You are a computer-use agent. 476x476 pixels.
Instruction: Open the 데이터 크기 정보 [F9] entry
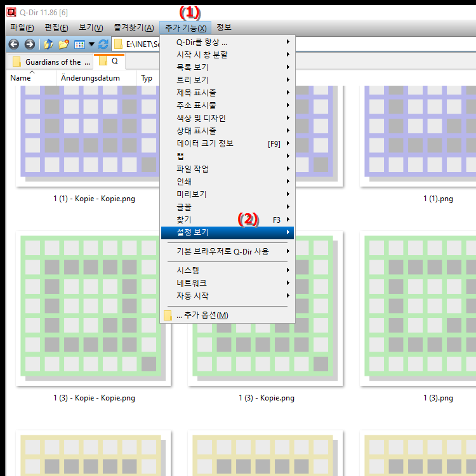[227, 143]
